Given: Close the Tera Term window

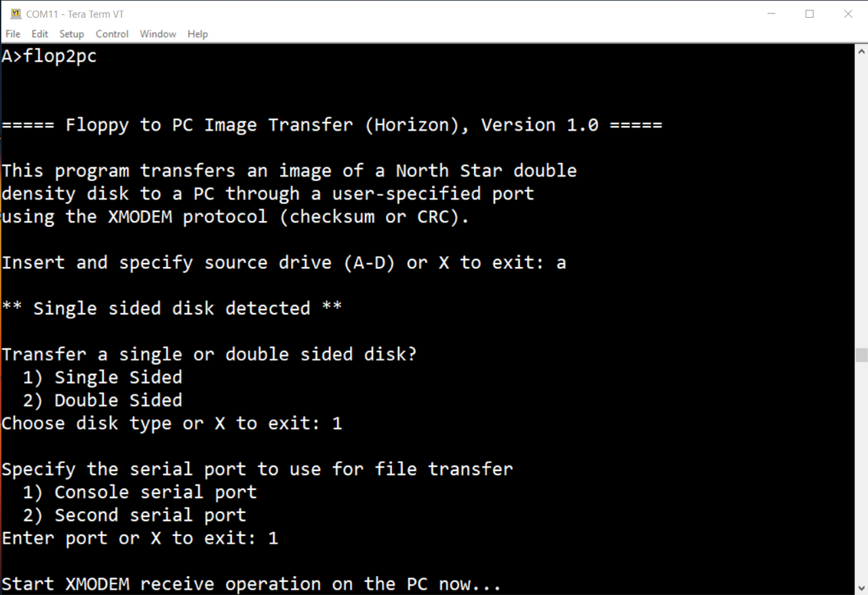Looking at the screenshot, I should pos(848,14).
